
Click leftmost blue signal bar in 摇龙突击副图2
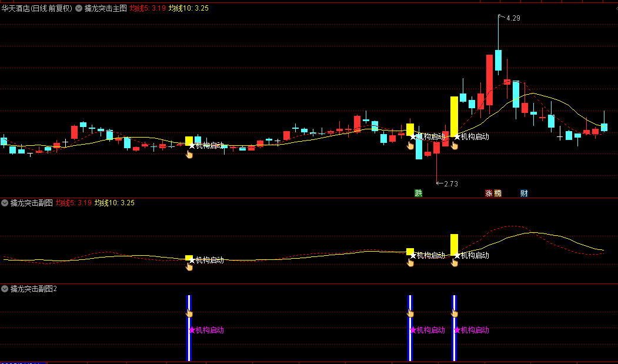coord(189,328)
